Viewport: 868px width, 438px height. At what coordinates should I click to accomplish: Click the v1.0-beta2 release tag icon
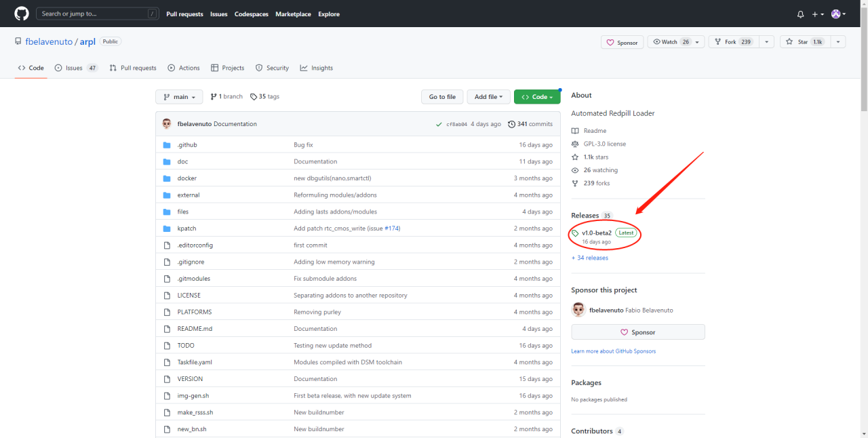click(575, 233)
